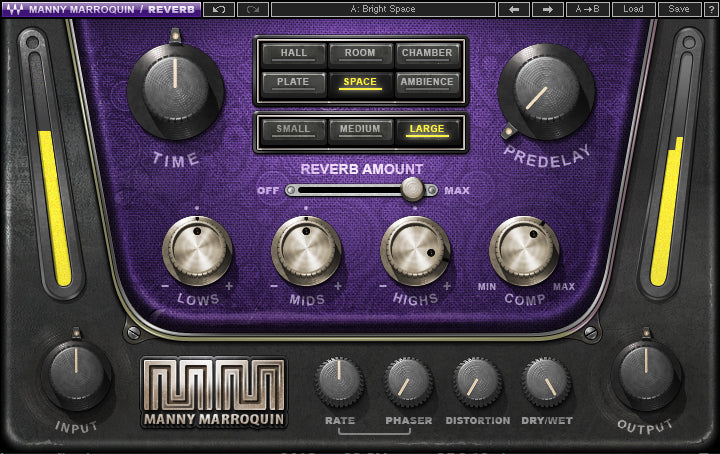720x454 pixels.
Task: Open the Bright Space preset menu
Action: point(383,9)
